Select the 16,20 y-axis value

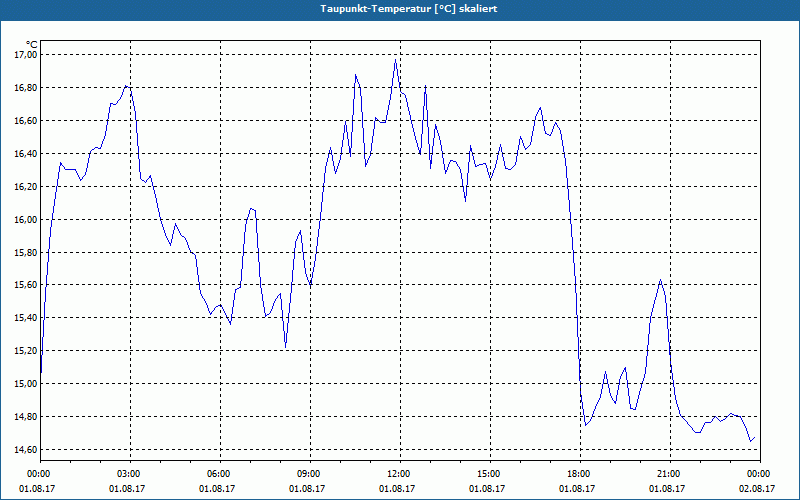point(26,187)
